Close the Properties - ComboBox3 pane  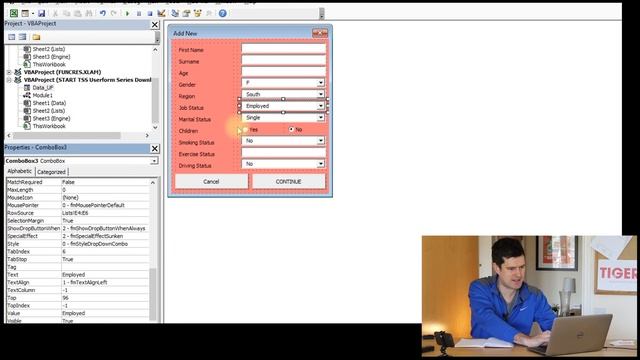coord(155,149)
